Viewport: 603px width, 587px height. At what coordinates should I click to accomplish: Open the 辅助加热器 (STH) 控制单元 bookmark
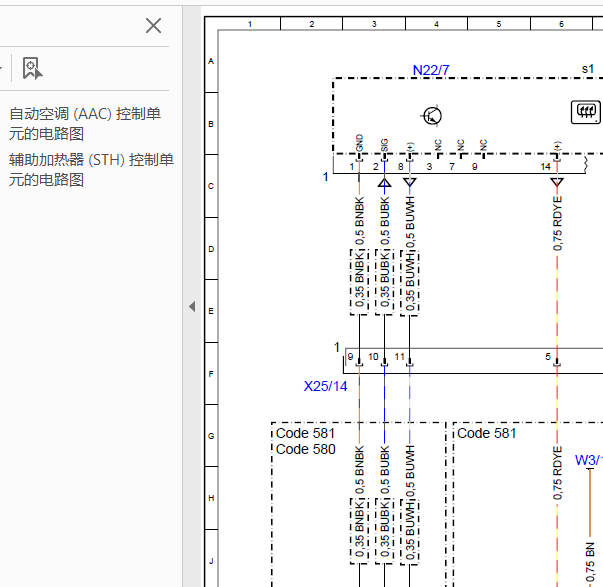pos(91,170)
